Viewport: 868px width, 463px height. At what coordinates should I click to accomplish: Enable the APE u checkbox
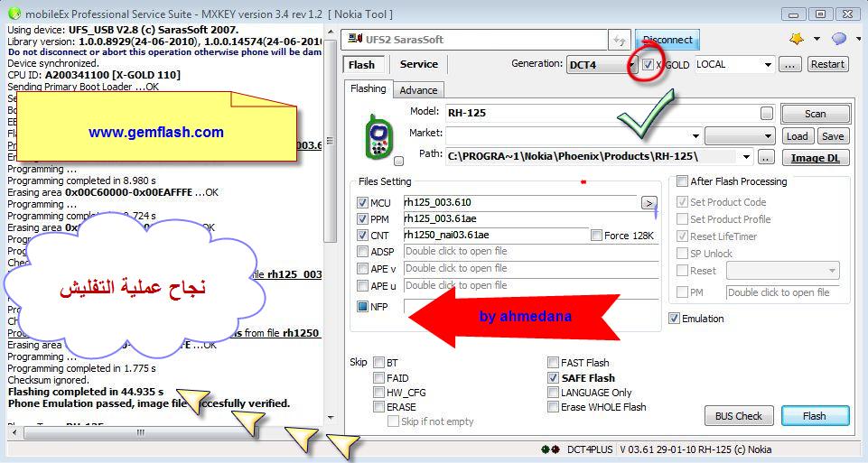[362, 286]
